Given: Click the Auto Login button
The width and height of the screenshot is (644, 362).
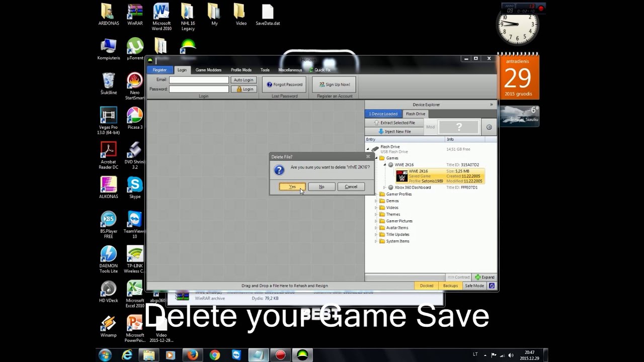Looking at the screenshot, I should (x=244, y=80).
